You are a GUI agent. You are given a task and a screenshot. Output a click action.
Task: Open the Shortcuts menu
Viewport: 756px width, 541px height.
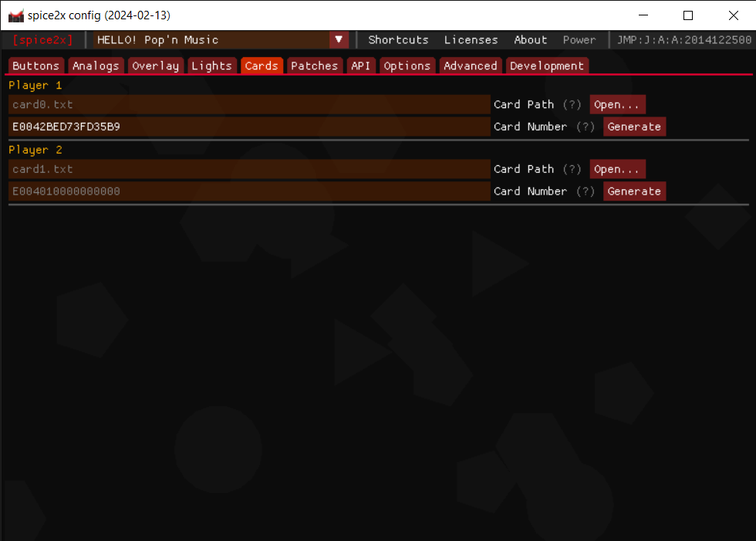pyautogui.click(x=398, y=39)
